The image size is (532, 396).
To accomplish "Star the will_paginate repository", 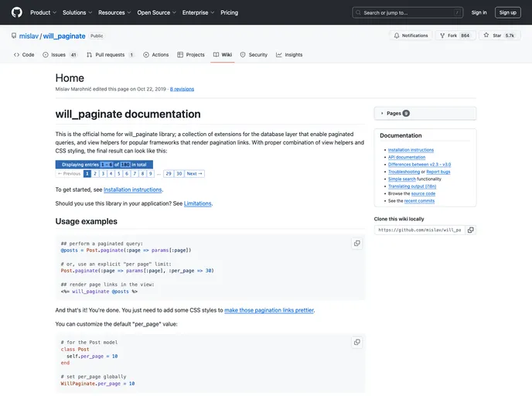I will point(499,36).
